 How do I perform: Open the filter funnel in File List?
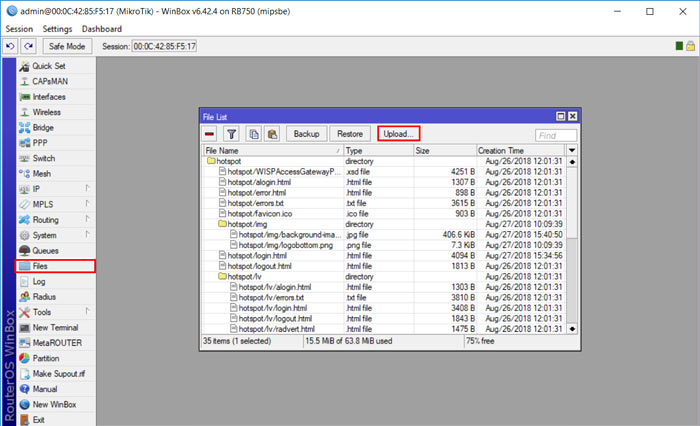[x=231, y=133]
